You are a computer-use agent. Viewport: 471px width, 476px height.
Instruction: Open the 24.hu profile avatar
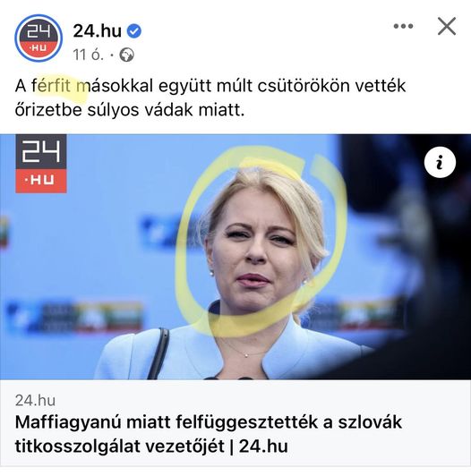39,38
